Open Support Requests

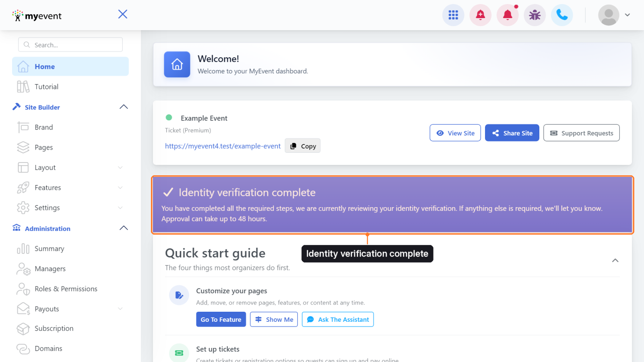tap(582, 133)
